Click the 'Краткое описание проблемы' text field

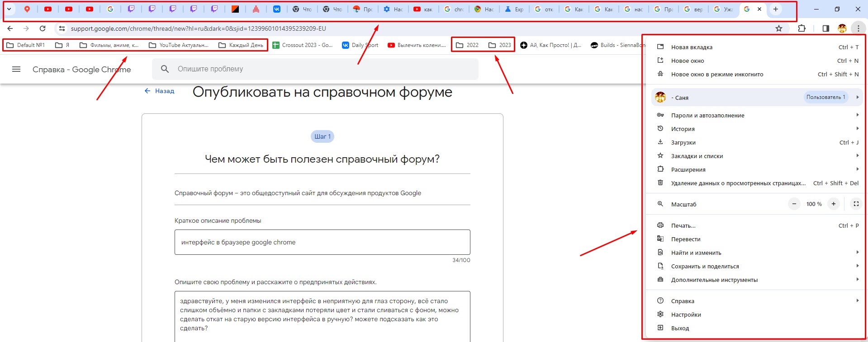click(x=323, y=242)
